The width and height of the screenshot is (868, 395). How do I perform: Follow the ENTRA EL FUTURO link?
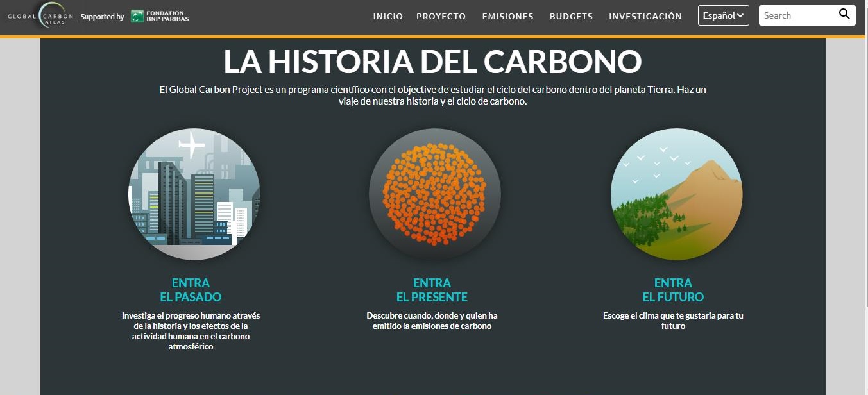(673, 290)
